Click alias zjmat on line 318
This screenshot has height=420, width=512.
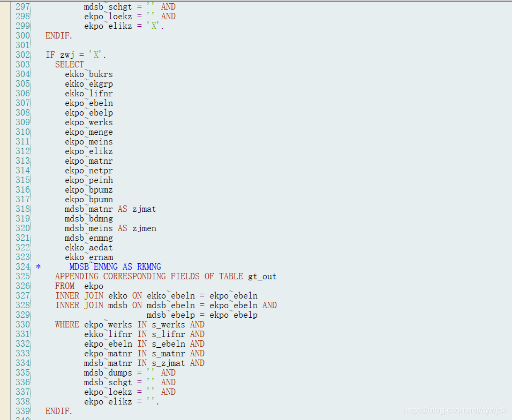pos(144,209)
